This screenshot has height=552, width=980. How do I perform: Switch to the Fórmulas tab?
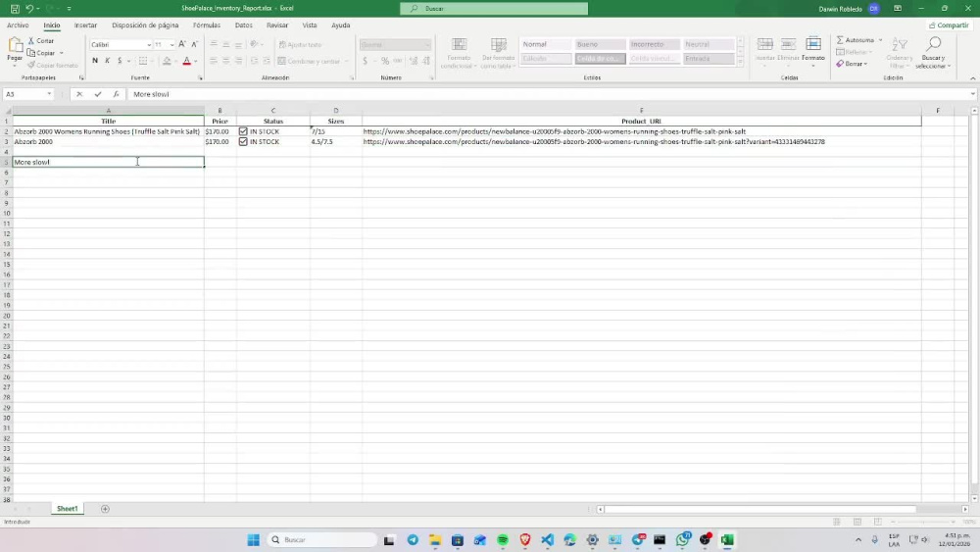click(x=206, y=25)
